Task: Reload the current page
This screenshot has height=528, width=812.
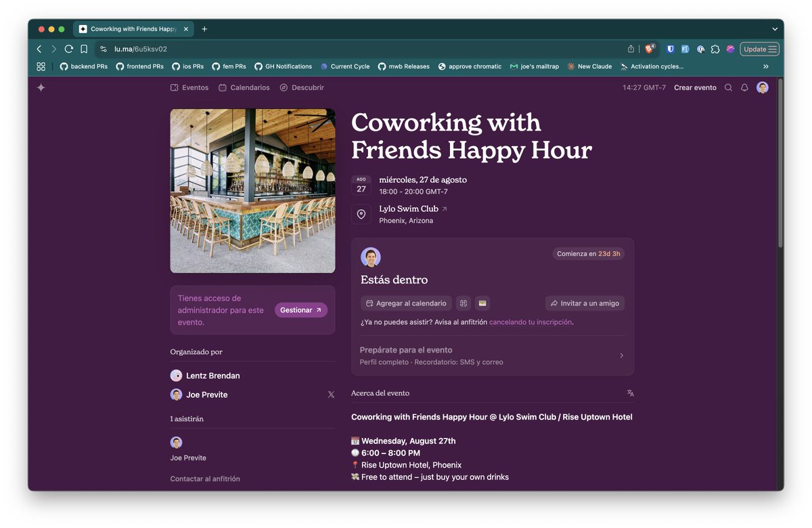Action: tap(69, 49)
